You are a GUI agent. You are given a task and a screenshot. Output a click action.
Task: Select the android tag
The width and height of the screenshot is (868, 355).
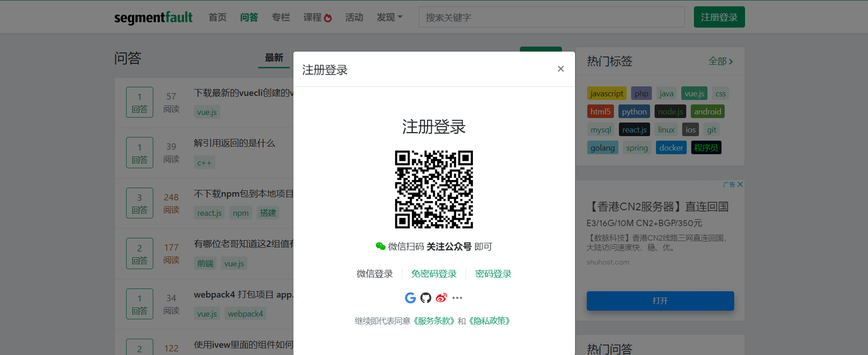(x=708, y=112)
